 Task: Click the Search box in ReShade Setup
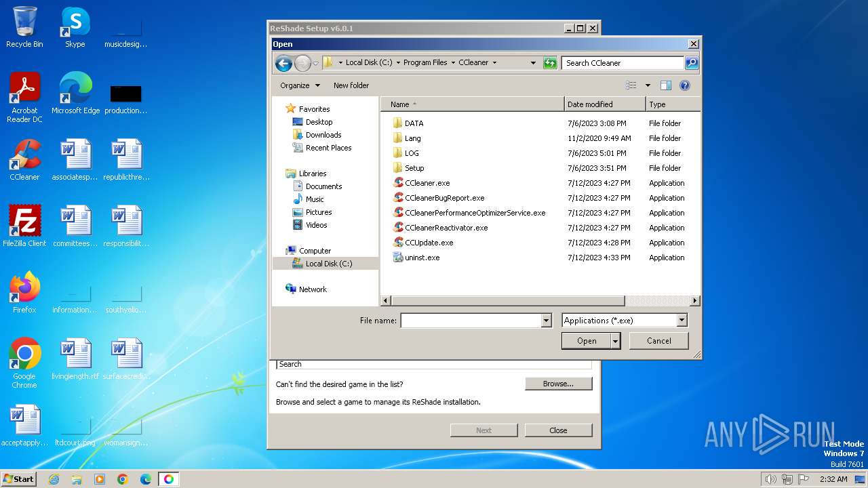(x=433, y=364)
